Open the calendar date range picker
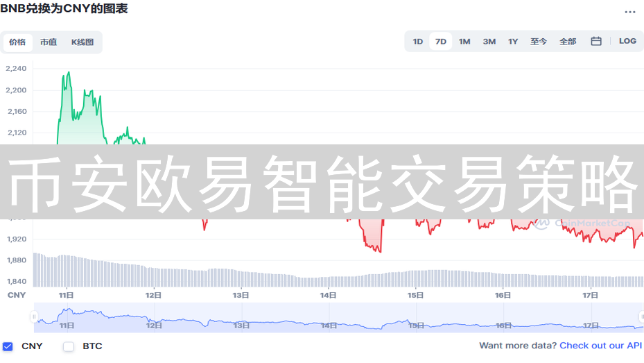The width and height of the screenshot is (644, 363). 596,41
